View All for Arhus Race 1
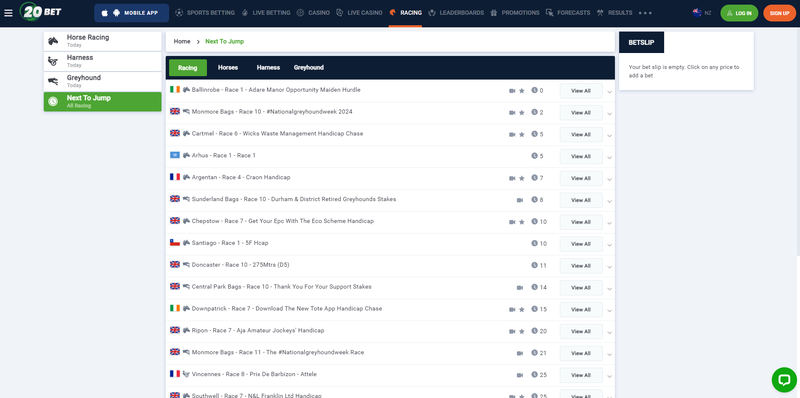 (581, 157)
